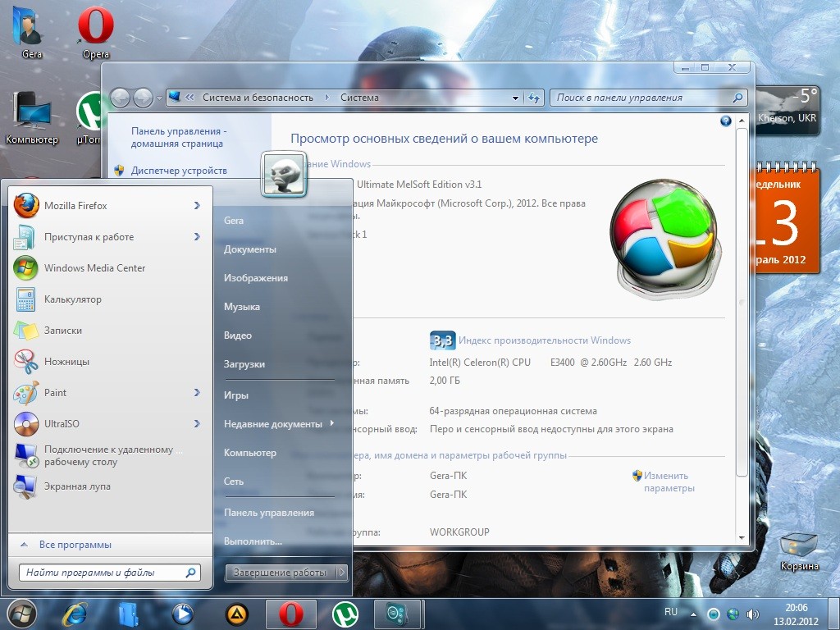Click the forward navigation arrow
Image resolution: width=840 pixels, height=630 pixels.
(143, 98)
